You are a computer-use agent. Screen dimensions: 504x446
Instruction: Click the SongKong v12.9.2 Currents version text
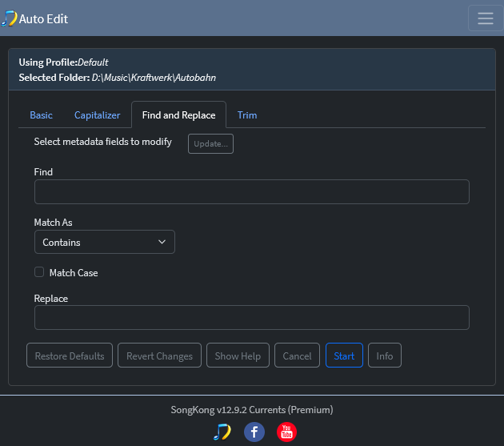pyautogui.click(x=252, y=410)
